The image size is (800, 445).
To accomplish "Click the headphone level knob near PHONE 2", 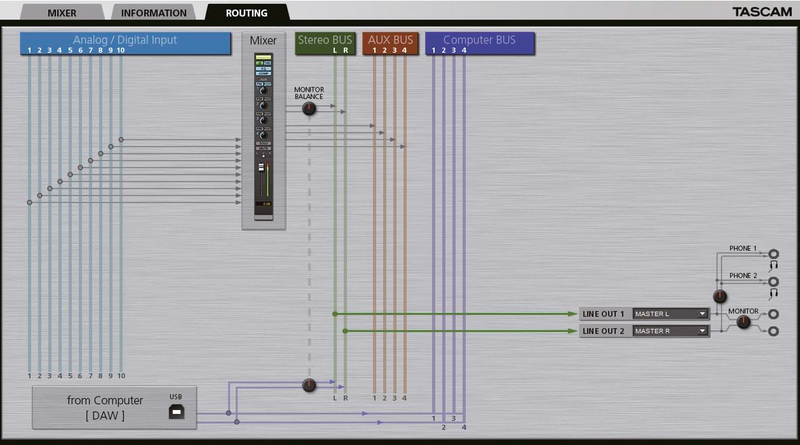I will pos(719,296).
